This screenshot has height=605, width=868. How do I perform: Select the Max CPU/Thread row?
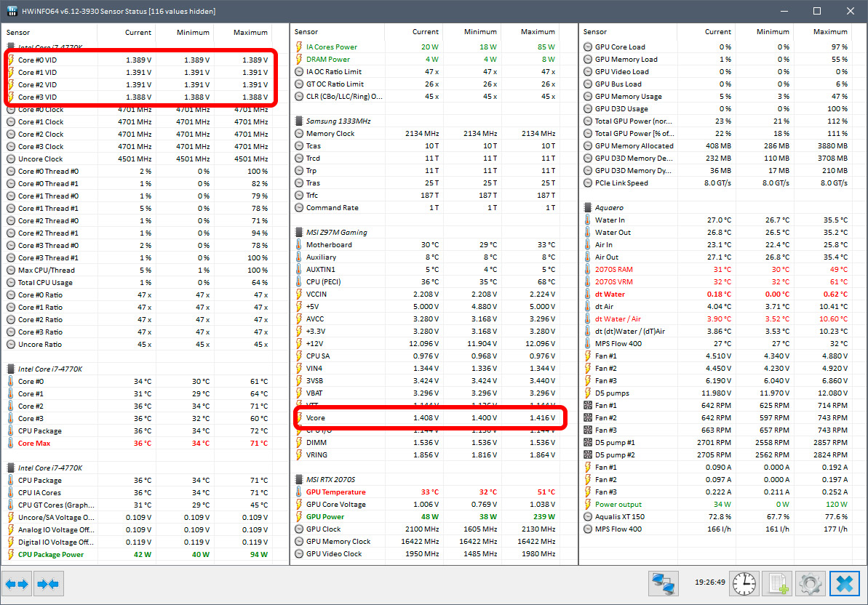138,270
